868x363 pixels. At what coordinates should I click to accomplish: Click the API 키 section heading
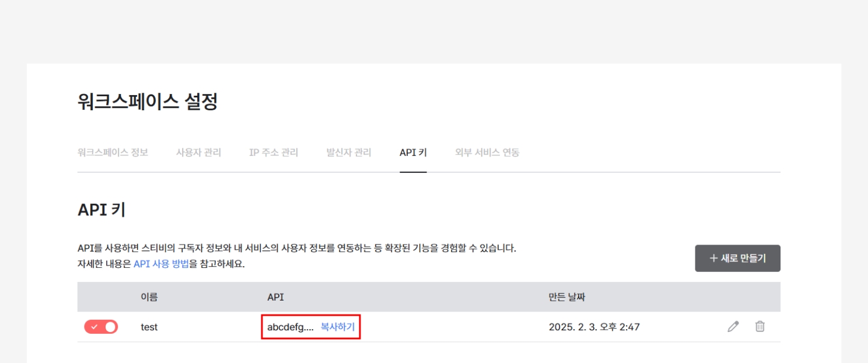pyautogui.click(x=101, y=210)
